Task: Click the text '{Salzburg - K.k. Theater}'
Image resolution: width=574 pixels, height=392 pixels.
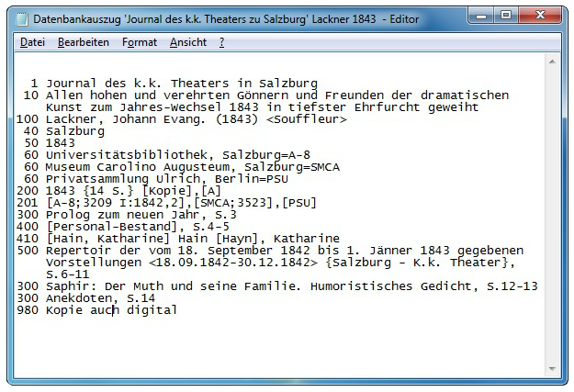Action: 417,262
